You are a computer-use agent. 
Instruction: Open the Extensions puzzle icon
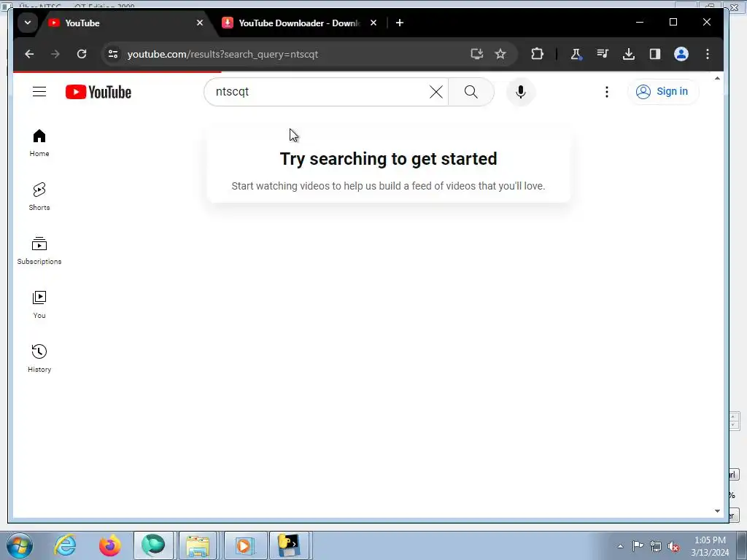pos(537,54)
